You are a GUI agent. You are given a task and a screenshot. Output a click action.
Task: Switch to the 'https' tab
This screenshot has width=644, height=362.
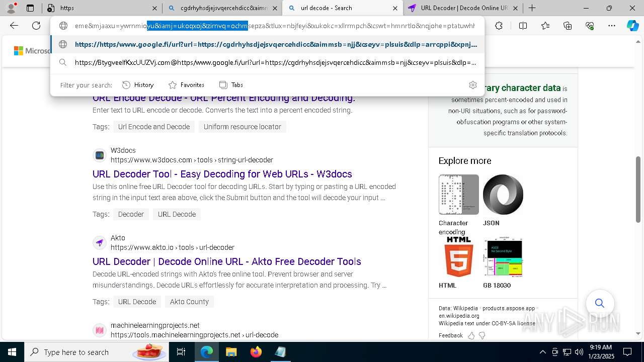tap(102, 8)
